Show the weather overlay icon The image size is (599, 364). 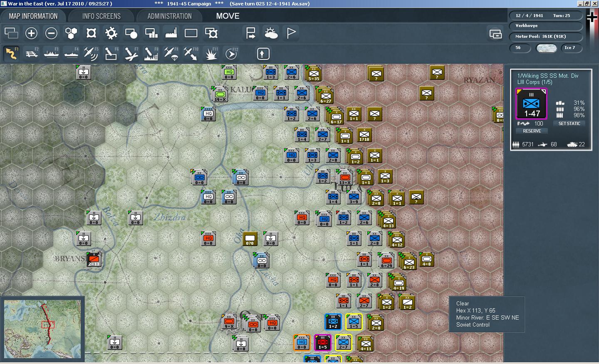[271, 33]
